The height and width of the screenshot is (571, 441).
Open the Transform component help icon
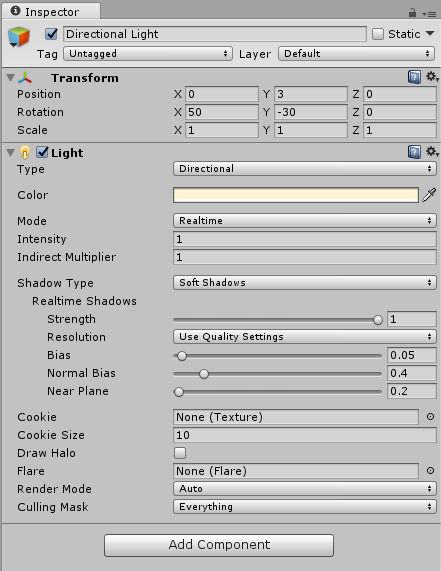[414, 77]
